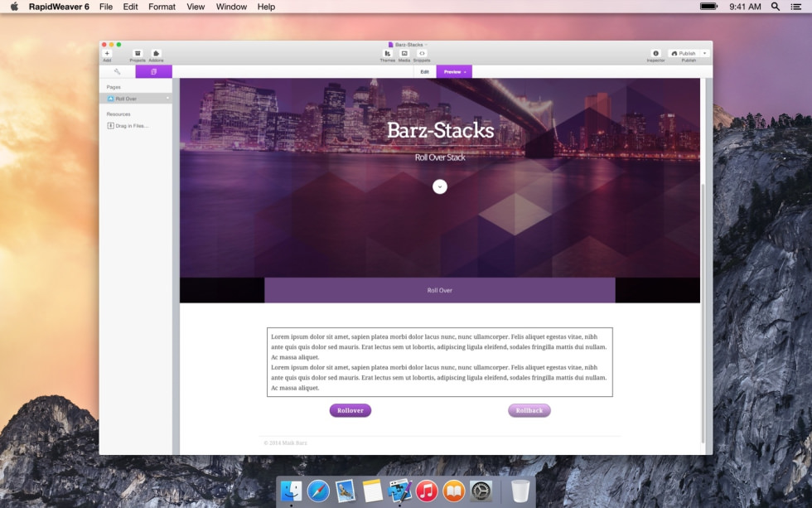Open the Barz-Stacks document title dropdown

coord(408,45)
